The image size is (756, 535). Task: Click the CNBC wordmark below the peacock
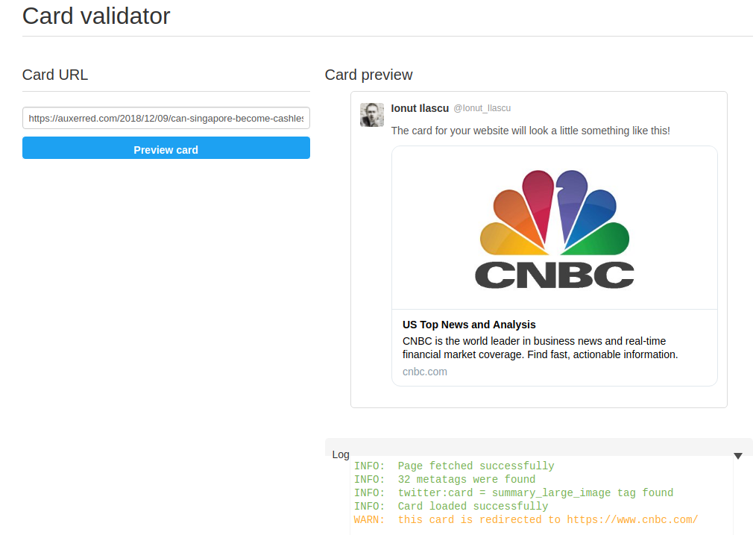tap(554, 275)
